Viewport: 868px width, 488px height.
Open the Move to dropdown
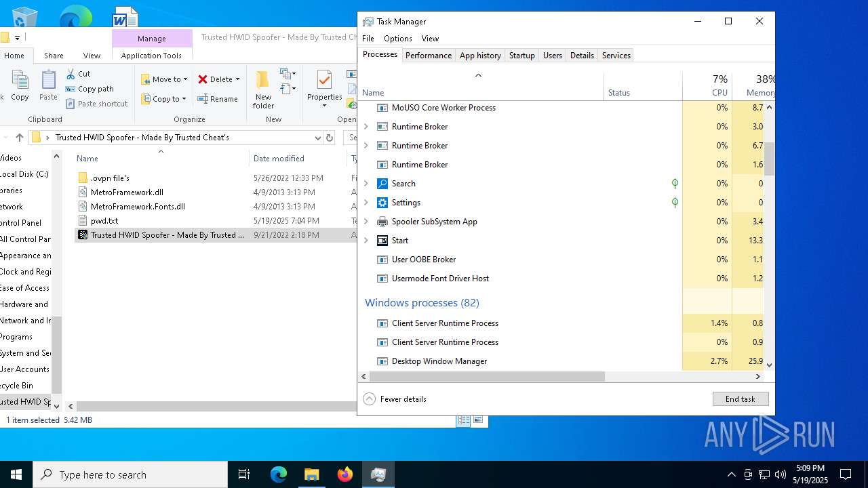click(165, 79)
